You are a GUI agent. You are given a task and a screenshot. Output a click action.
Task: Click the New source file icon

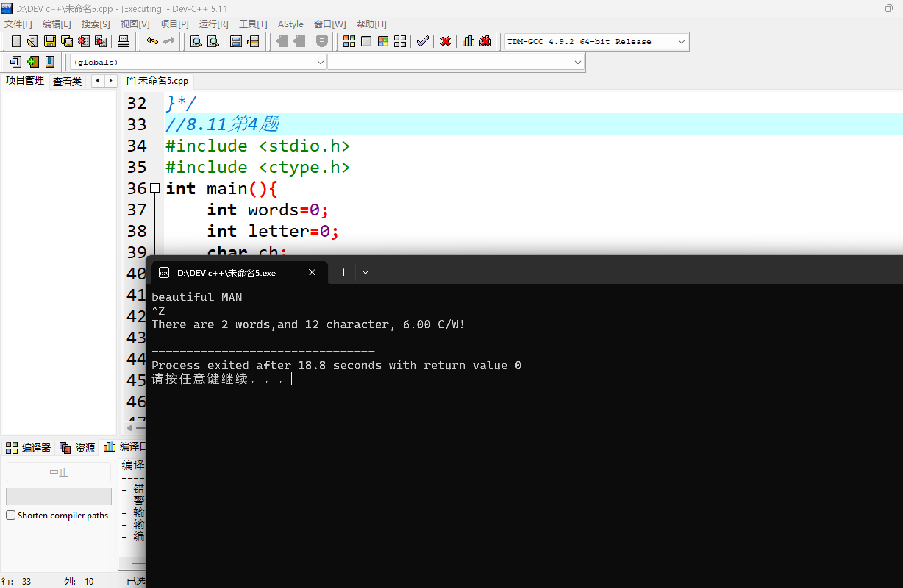point(16,41)
